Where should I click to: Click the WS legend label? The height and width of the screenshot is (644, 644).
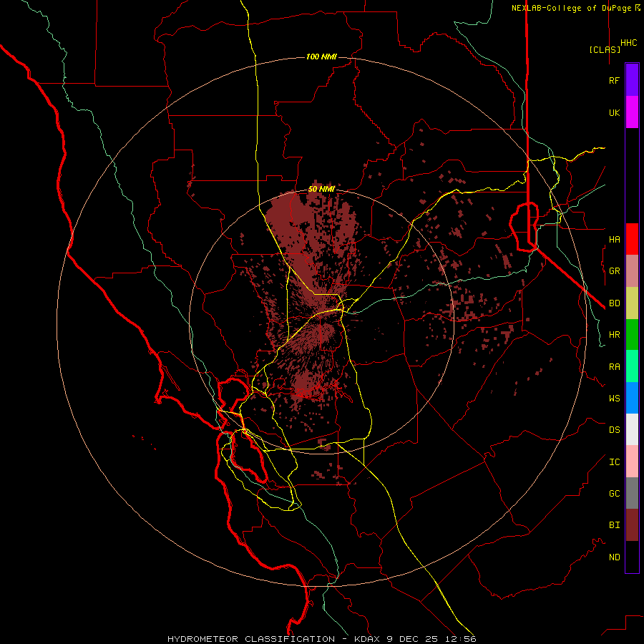click(614, 398)
